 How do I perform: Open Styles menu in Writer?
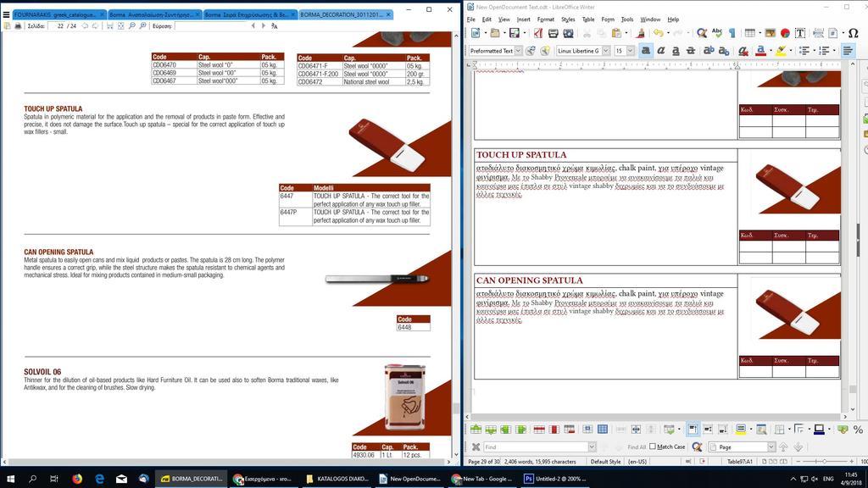point(568,19)
